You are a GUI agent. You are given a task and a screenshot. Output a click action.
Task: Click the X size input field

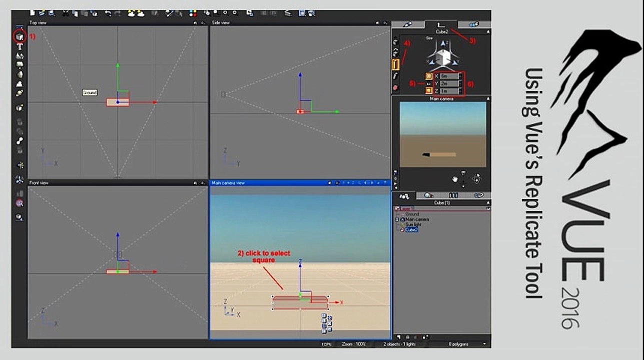(x=448, y=76)
